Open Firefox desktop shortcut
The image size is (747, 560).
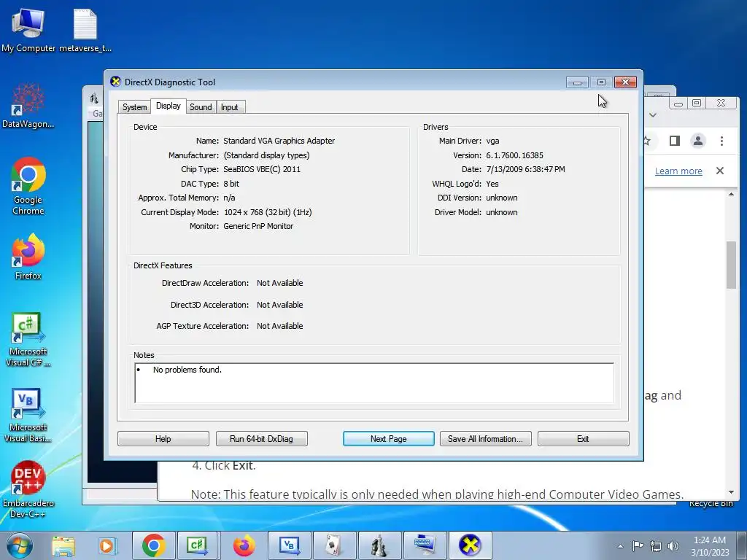(28, 256)
